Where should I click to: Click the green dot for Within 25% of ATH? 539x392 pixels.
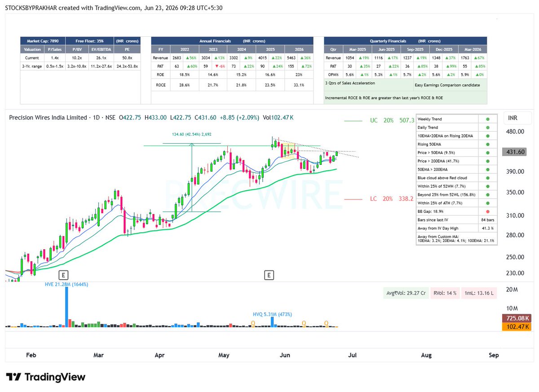[x=488, y=203]
